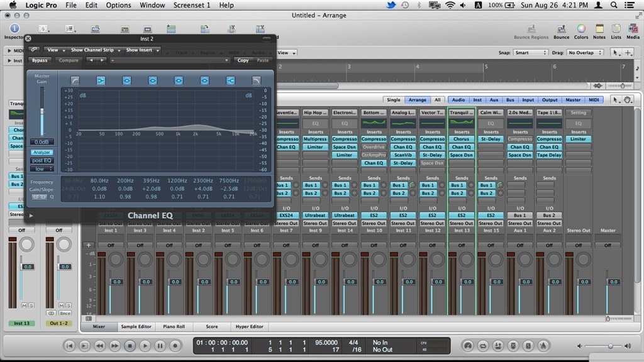Click the link icon in Inst 2 plugin window
The height and width of the screenshot is (362, 644).
click(34, 50)
